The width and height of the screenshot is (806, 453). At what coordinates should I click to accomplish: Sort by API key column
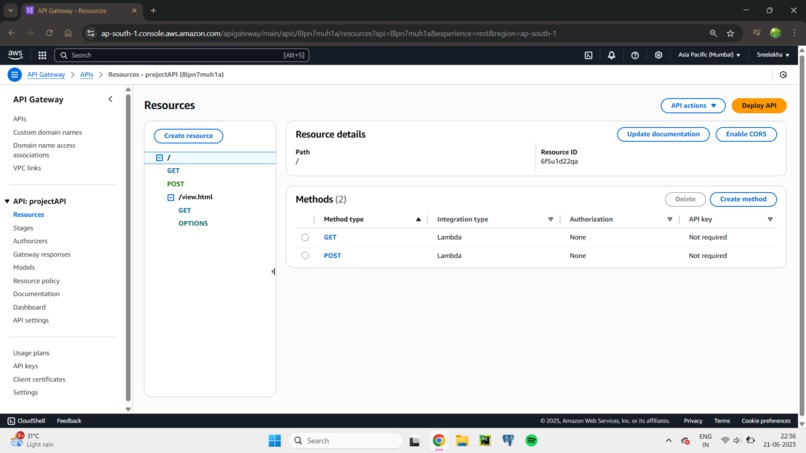tap(770, 220)
